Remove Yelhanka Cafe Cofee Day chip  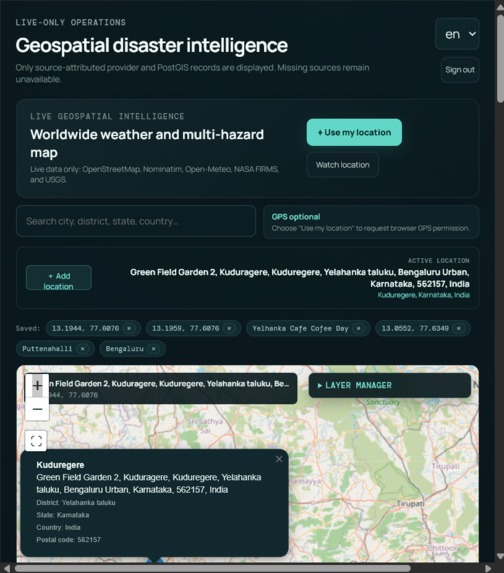tap(359, 328)
